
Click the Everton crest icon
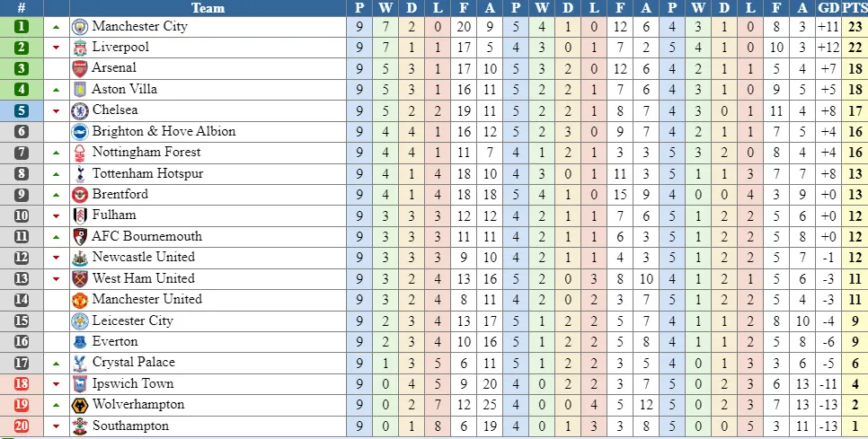(x=80, y=342)
